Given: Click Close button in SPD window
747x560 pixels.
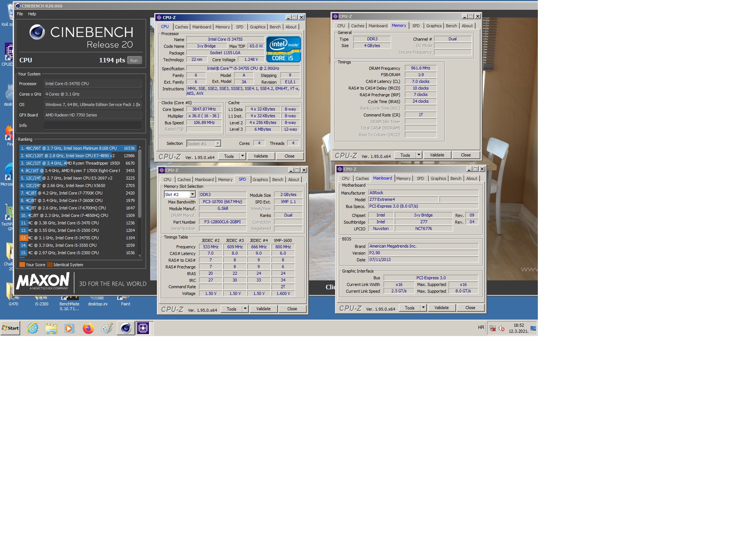Looking at the screenshot, I should (x=292, y=309).
